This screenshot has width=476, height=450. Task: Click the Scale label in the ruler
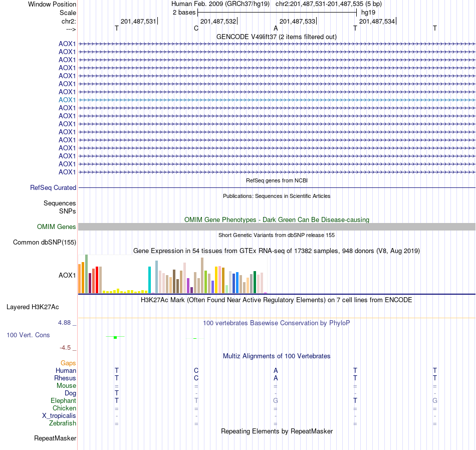tap(68, 13)
